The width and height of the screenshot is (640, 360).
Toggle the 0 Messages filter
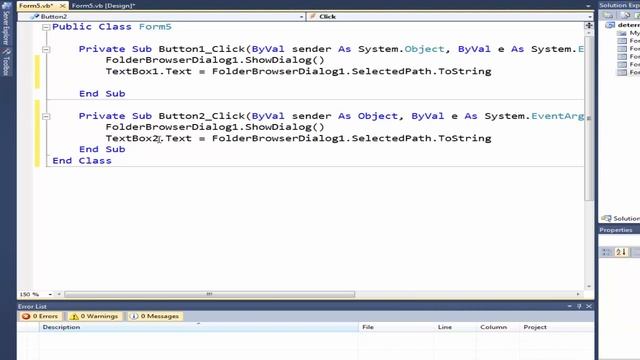(155, 316)
